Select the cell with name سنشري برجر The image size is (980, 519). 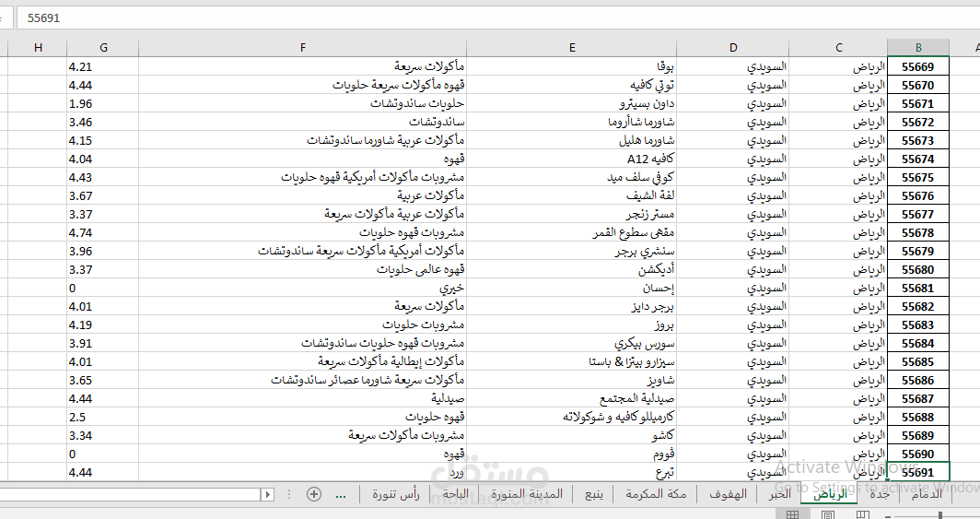pos(571,252)
